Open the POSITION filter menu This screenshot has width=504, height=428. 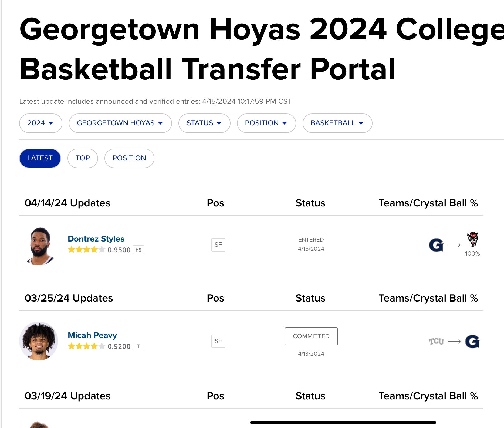(x=266, y=123)
